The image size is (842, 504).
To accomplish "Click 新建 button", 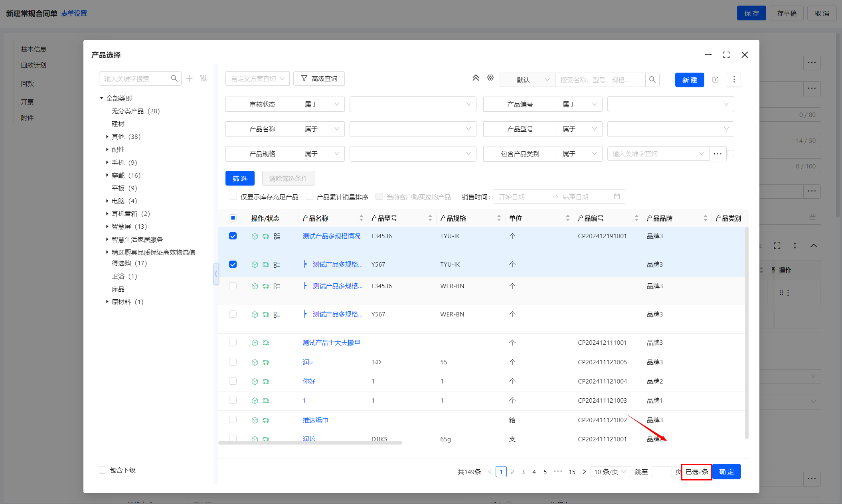I will pyautogui.click(x=690, y=80).
